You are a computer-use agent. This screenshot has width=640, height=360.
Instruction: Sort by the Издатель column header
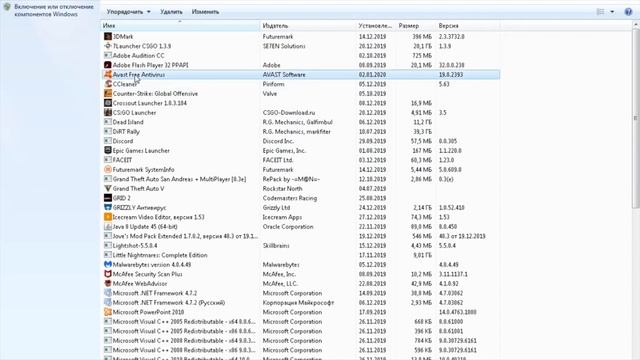tap(308, 26)
